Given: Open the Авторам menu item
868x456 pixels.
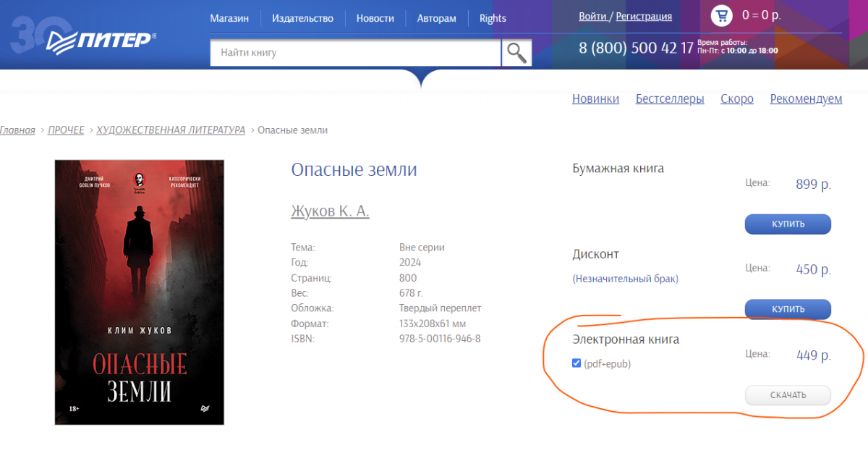Looking at the screenshot, I should pos(436,18).
